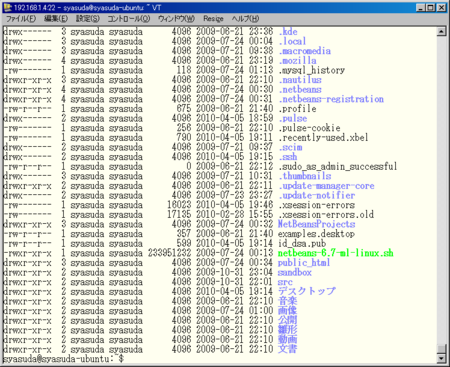Viewport: 450px width, 367px height.
Task: Click the file size 17135
Action: pos(179,215)
